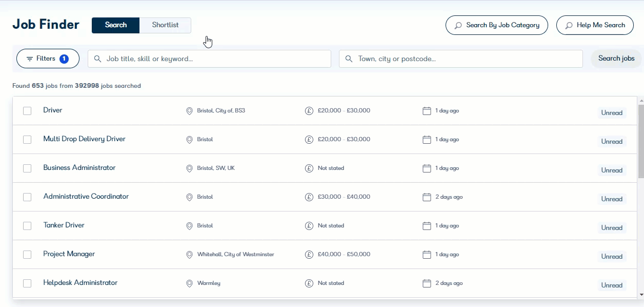Click location pin icon for Warmley

point(189,283)
